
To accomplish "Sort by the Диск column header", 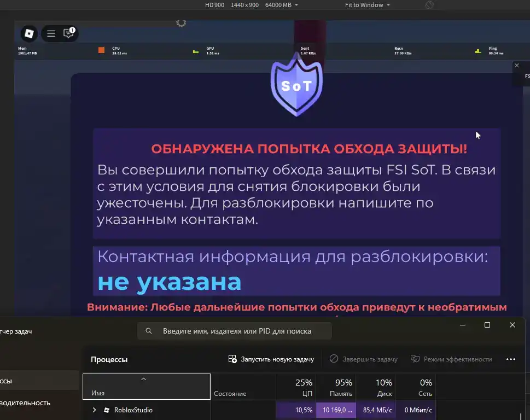I will click(x=376, y=387).
